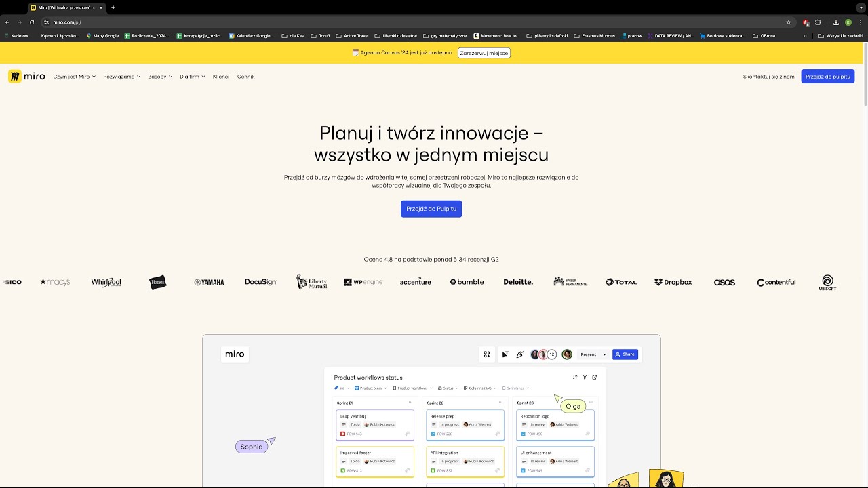This screenshot has height=488, width=868.
Task: Click the DocuSign logo
Action: pos(260,282)
